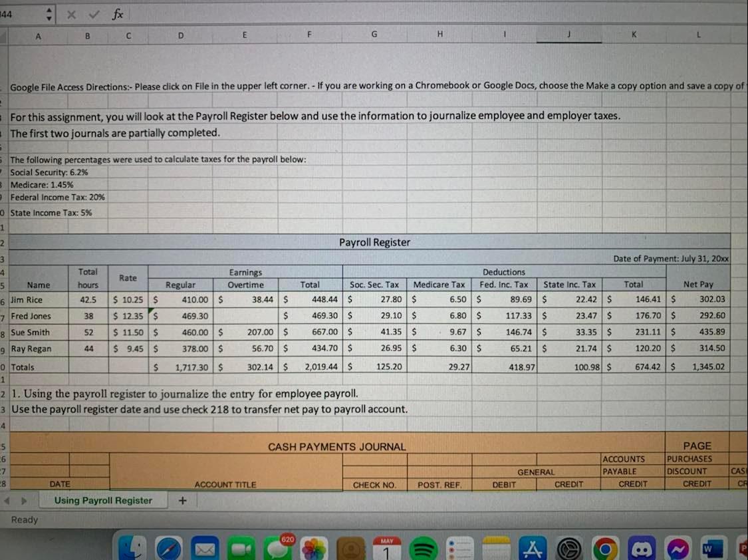The height and width of the screenshot is (560, 748).
Task: Select the Net Pay total 1,345.02 cell
Action: tap(698, 367)
